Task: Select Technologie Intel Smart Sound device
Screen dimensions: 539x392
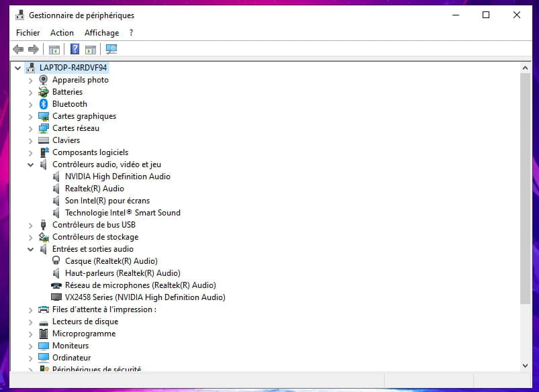Action: [x=123, y=213]
